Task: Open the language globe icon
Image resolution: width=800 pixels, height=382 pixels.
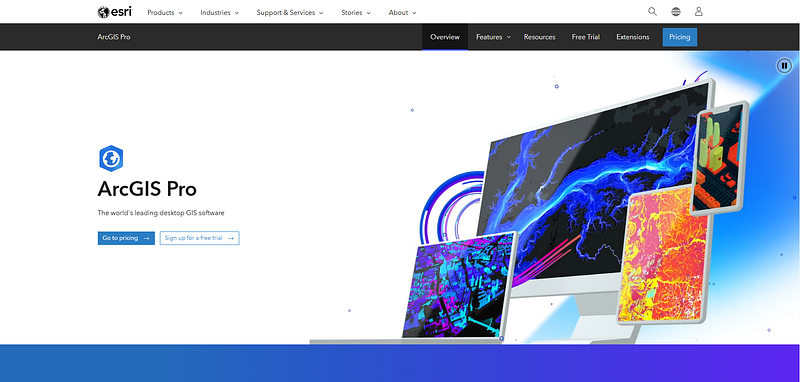Action: (x=676, y=12)
